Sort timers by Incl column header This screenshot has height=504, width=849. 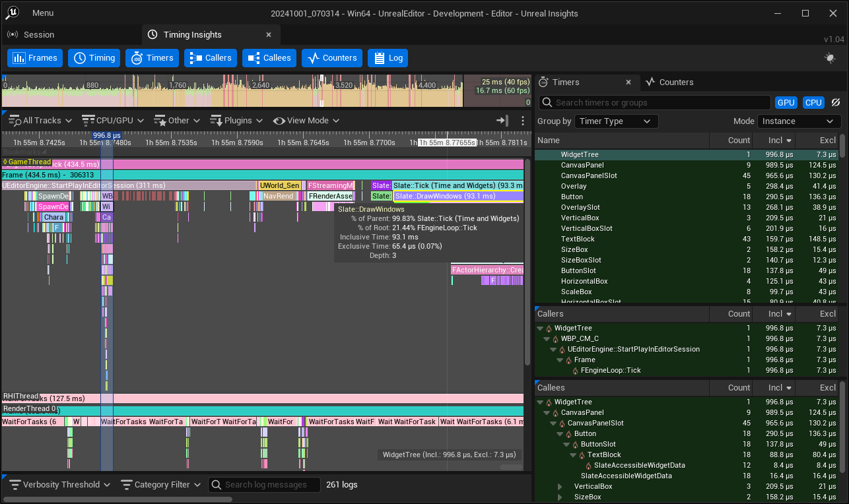[x=775, y=141]
